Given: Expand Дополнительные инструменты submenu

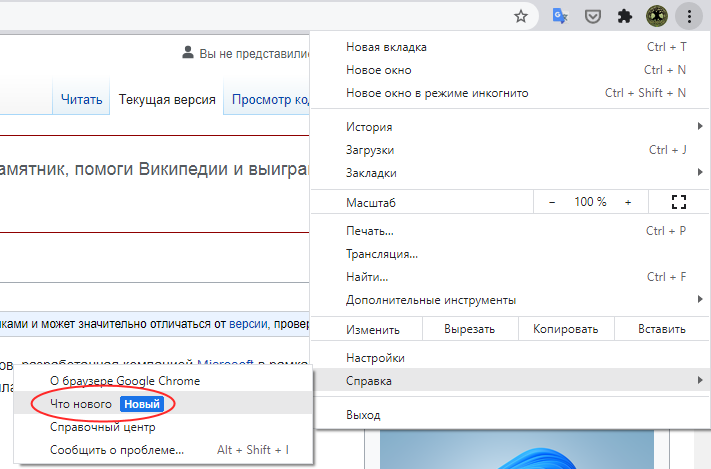Looking at the screenshot, I should [x=510, y=300].
